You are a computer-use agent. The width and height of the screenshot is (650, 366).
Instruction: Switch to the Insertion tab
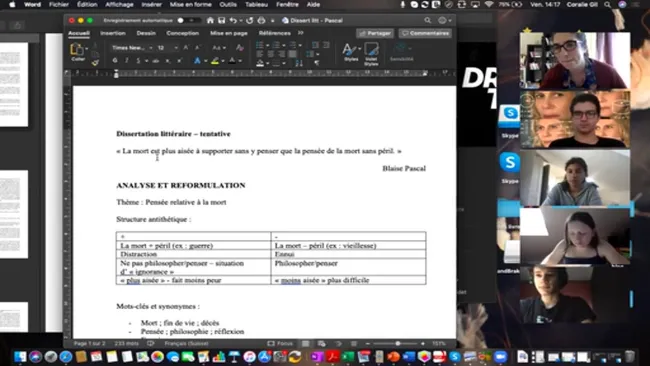coord(113,33)
